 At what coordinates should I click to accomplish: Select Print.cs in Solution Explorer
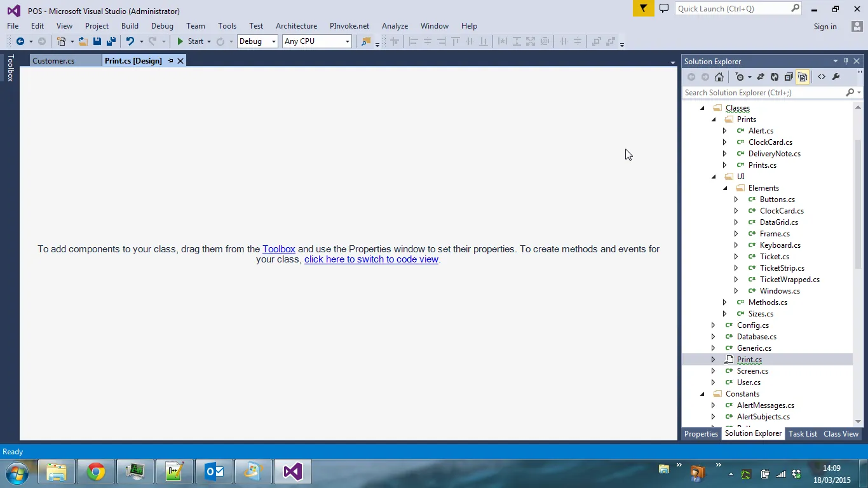(749, 360)
